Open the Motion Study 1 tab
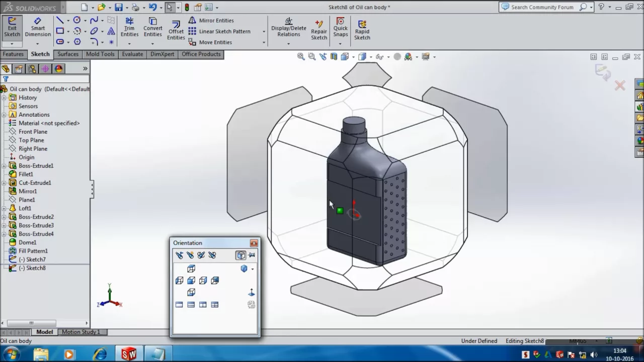This screenshot has width=644, height=362. coord(81,332)
